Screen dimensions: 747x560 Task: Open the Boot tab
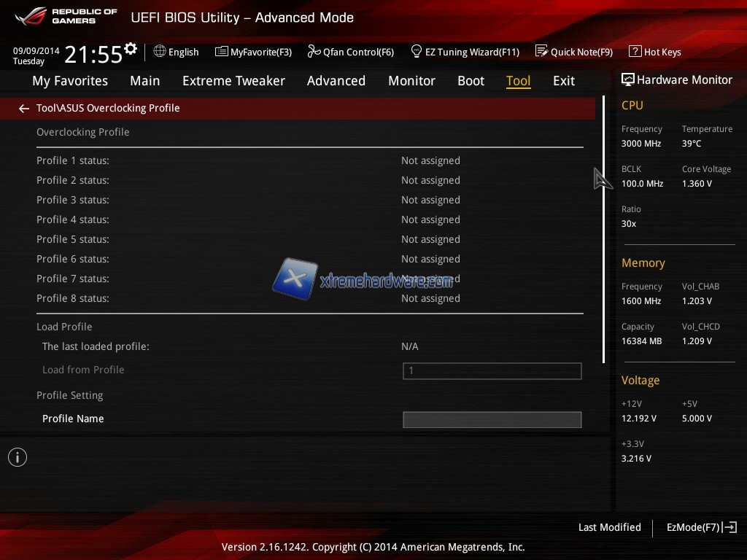[x=471, y=81]
